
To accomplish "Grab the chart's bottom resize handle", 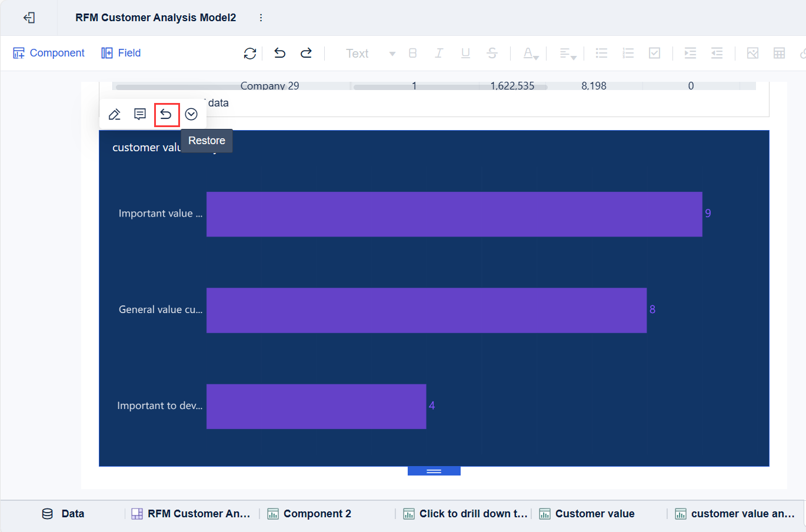I will [x=434, y=471].
